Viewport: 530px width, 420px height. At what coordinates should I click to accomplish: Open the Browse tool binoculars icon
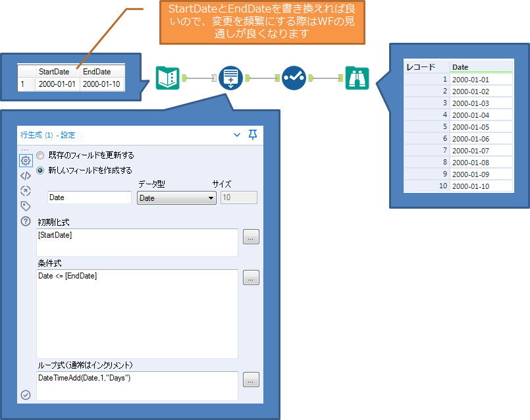(357, 78)
